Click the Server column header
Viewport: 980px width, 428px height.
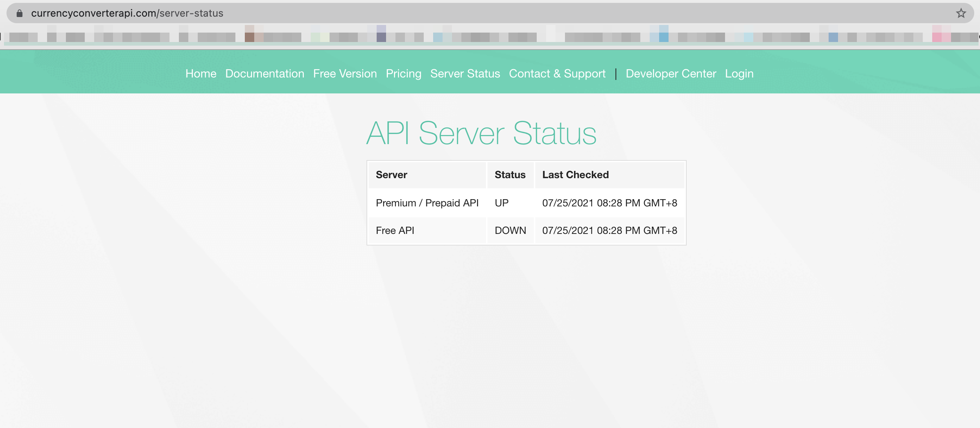click(x=391, y=175)
